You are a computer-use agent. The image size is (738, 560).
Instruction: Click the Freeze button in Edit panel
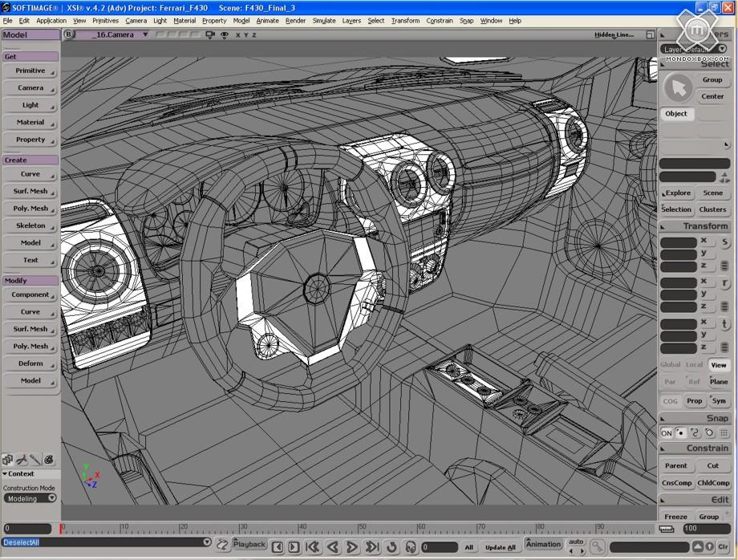tap(675, 517)
